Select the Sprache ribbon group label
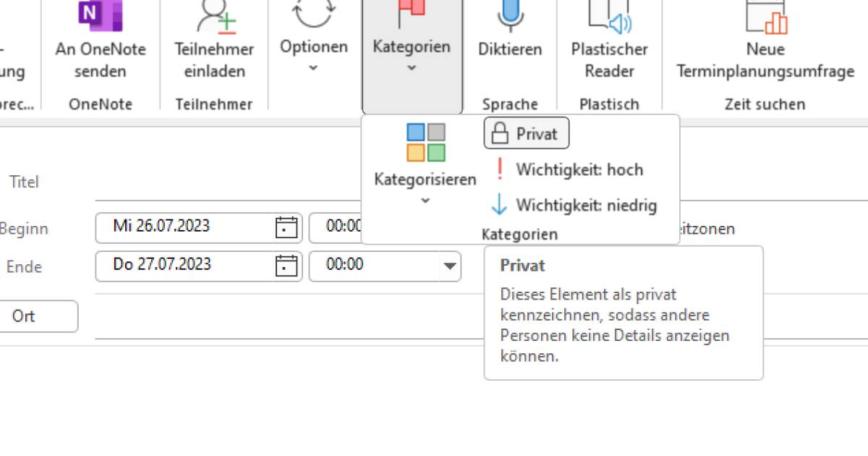The width and height of the screenshot is (868, 456). pyautogui.click(x=509, y=104)
